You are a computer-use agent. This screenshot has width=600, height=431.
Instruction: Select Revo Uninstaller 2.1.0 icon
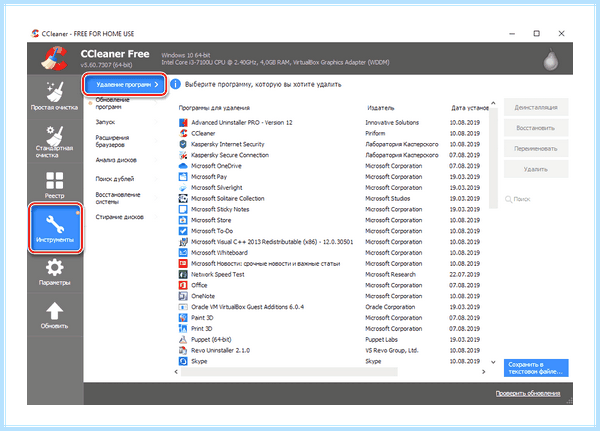183,350
